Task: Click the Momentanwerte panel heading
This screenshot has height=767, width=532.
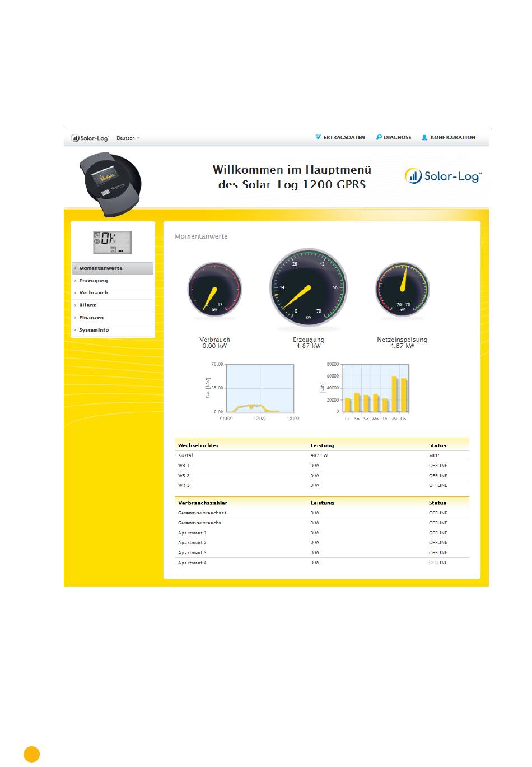Action: pyautogui.click(x=201, y=236)
